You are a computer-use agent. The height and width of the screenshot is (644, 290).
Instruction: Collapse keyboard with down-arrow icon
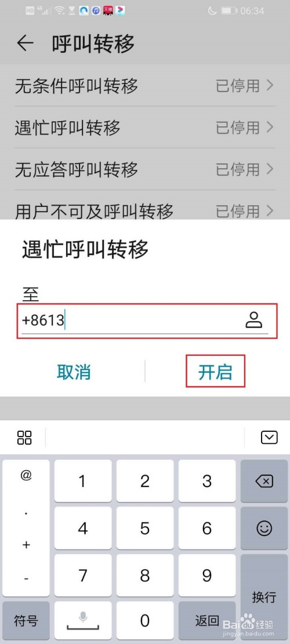click(270, 438)
